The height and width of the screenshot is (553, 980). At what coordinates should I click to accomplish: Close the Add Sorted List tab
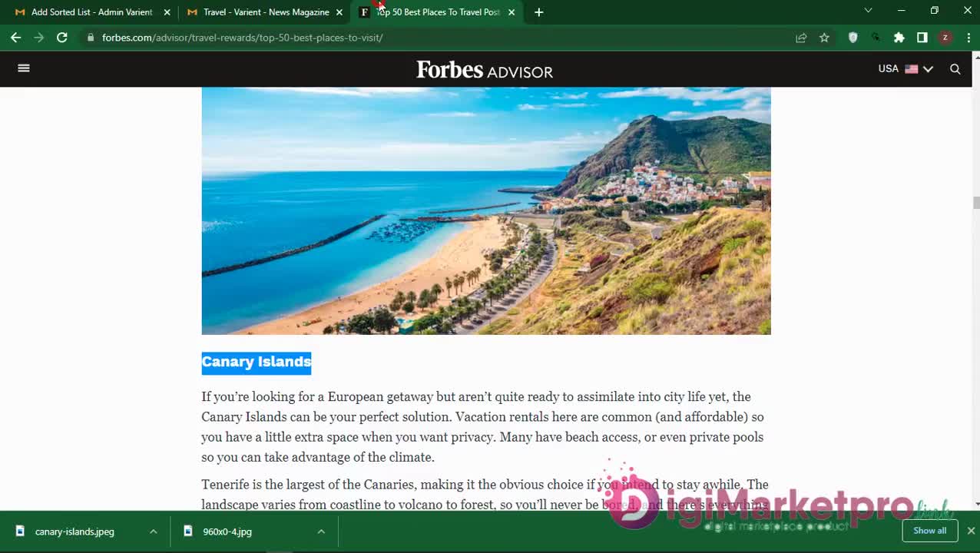(x=167, y=12)
